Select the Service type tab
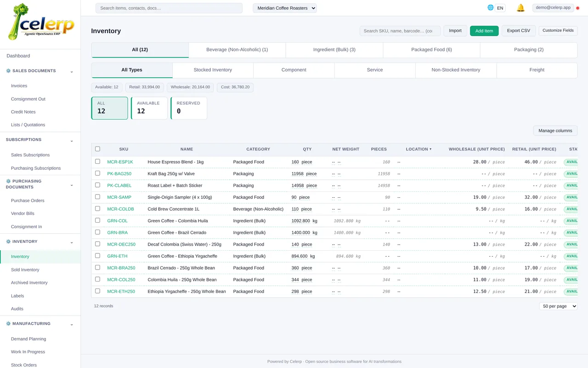 (375, 70)
